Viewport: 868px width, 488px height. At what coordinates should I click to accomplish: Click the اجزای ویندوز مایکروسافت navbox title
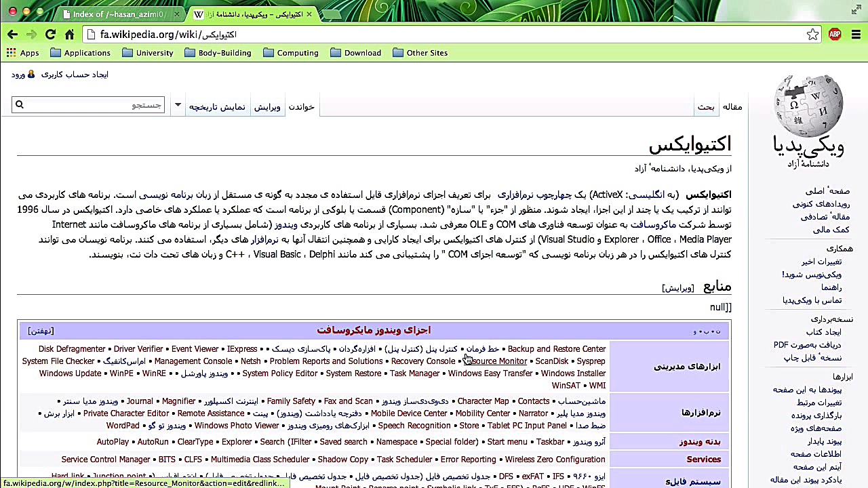pos(374,330)
